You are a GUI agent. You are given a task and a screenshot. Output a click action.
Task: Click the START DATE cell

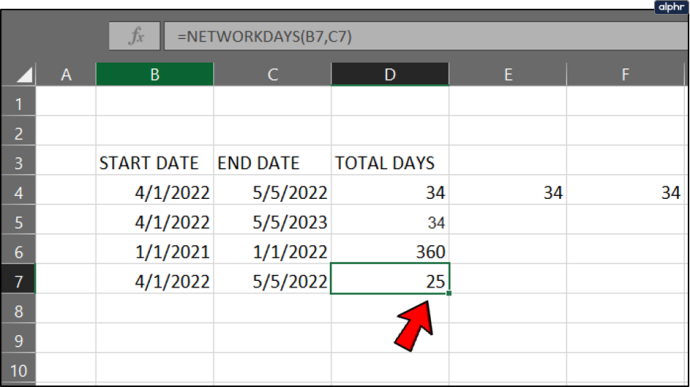point(154,163)
